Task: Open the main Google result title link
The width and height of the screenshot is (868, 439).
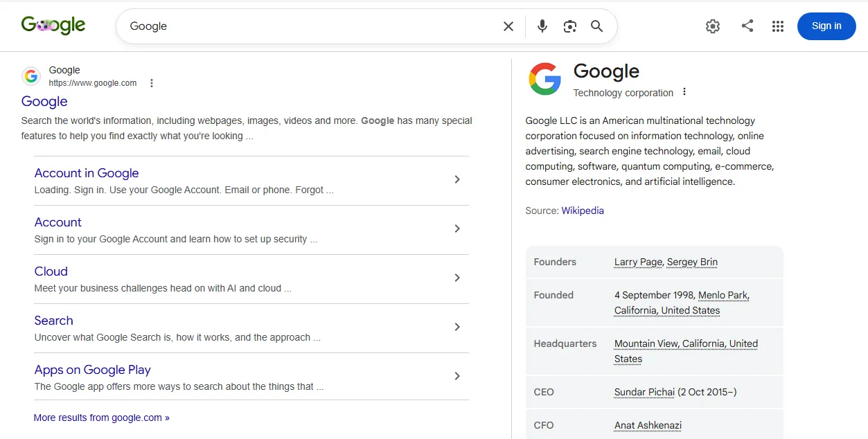Action: [44, 101]
